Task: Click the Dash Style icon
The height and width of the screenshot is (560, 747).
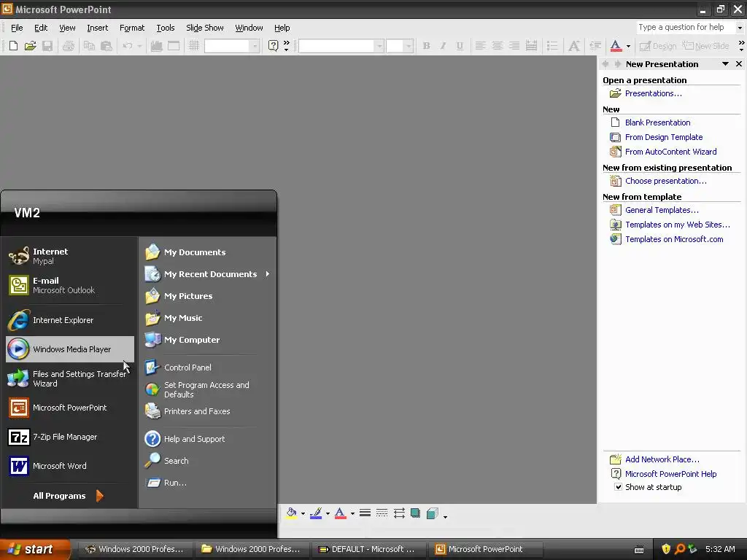Action: tap(382, 513)
